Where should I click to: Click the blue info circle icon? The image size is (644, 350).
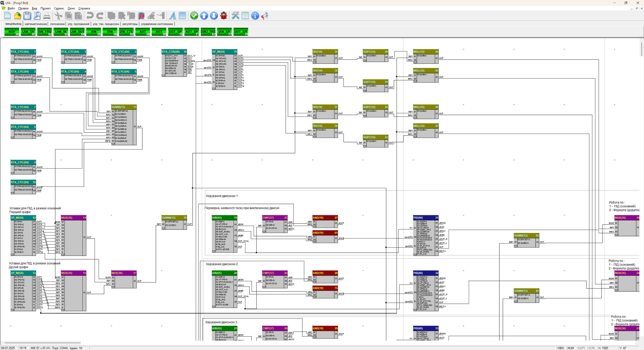[255, 16]
